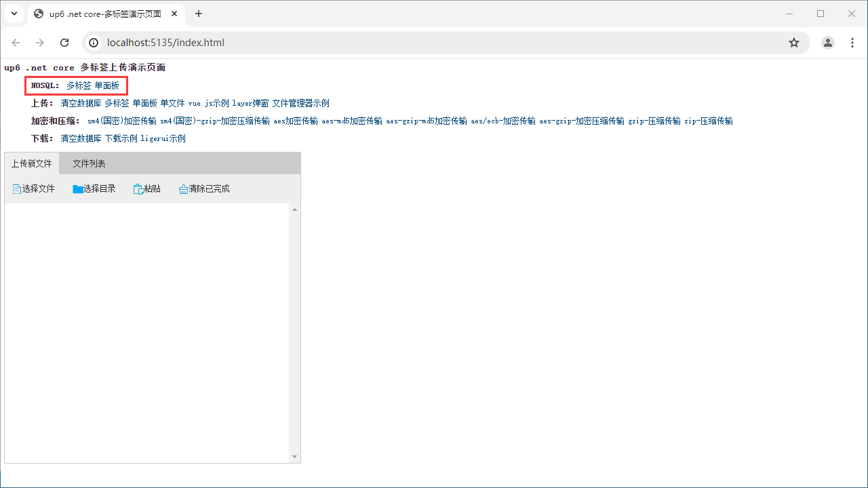Viewport: 868px width, 488px height.
Task: Open the Chrome profile avatar icon
Action: click(x=827, y=42)
